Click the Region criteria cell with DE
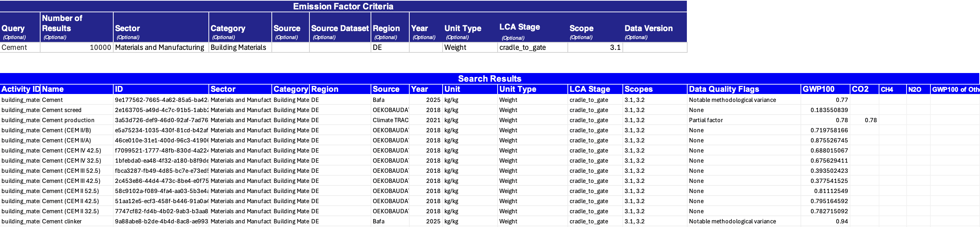This screenshot has height=227, width=980. pos(389,47)
